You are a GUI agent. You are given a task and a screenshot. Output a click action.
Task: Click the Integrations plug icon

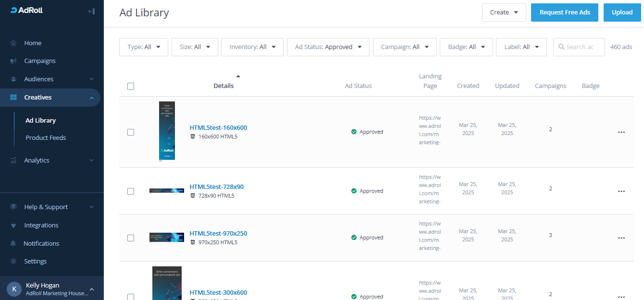[x=13, y=225]
